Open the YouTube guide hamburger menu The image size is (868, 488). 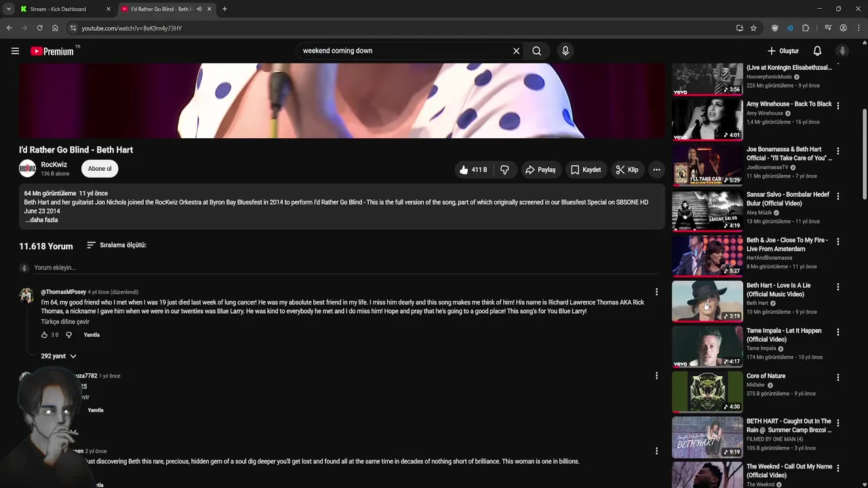15,51
